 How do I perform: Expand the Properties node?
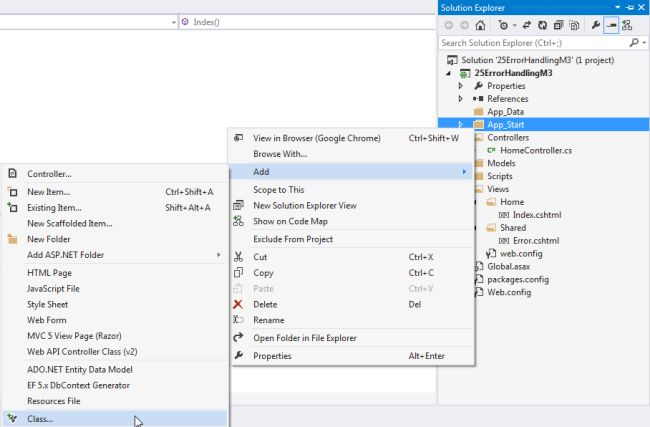[x=460, y=86]
